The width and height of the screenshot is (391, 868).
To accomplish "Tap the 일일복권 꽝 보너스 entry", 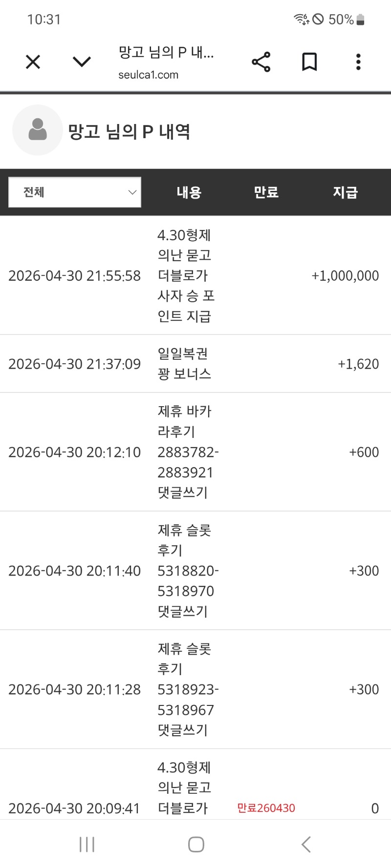I will [x=184, y=364].
